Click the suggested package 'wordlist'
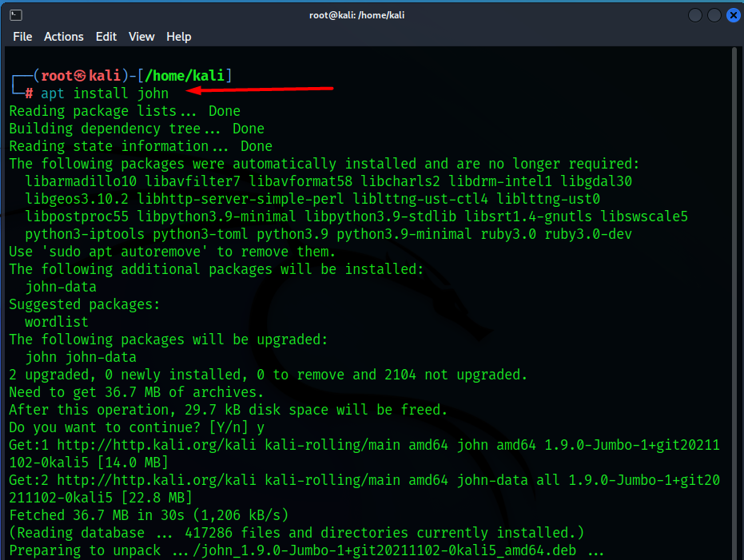The width and height of the screenshot is (744, 560). pyautogui.click(x=57, y=322)
